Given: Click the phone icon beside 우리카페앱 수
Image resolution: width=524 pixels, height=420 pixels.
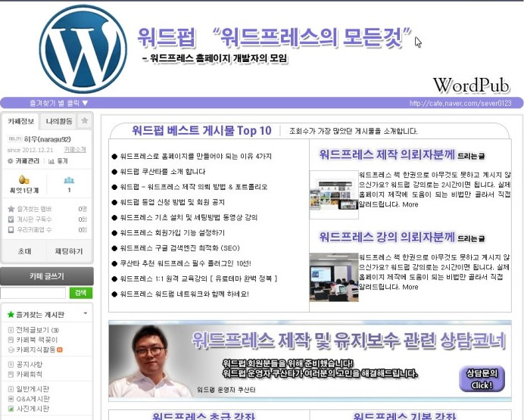Looking at the screenshot, I should pyautogui.click(x=11, y=230).
